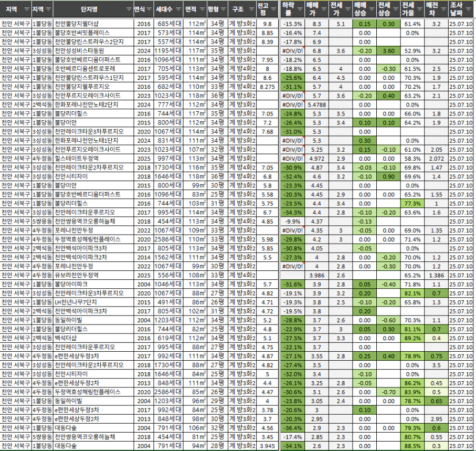The image size is (476, 451).
Task: Click the 호반베르디움센트로포레 cell
Action: pos(93,69)
